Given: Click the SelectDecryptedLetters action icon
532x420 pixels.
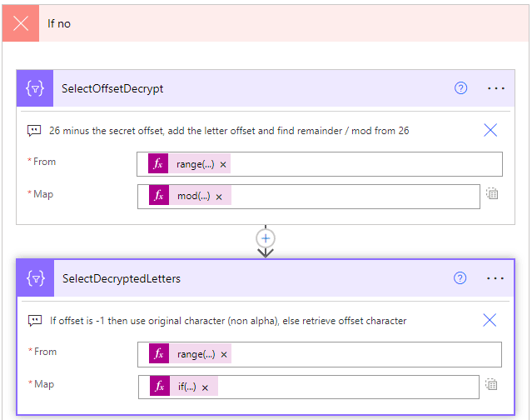Looking at the screenshot, I should [x=36, y=278].
